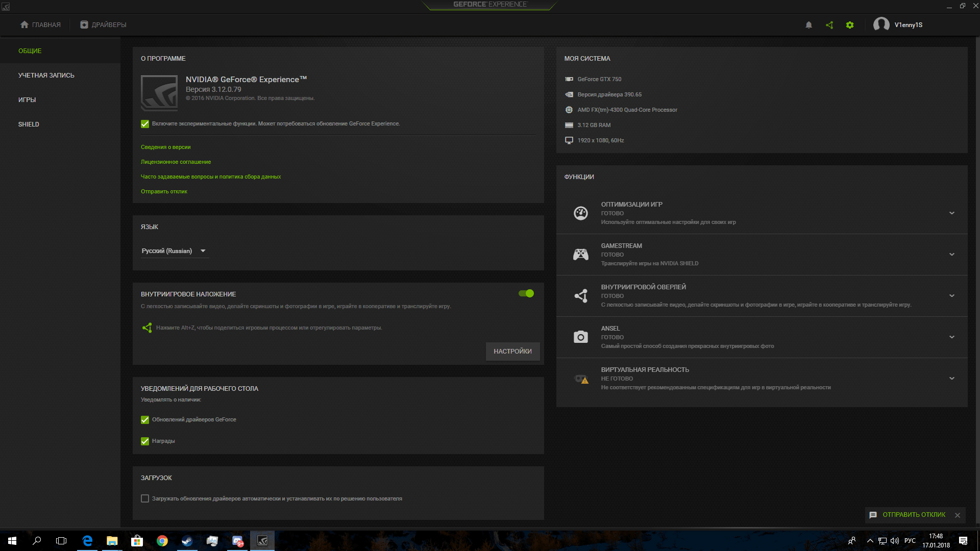
Task: Expand the GAMESTREAM section
Action: click(952, 255)
